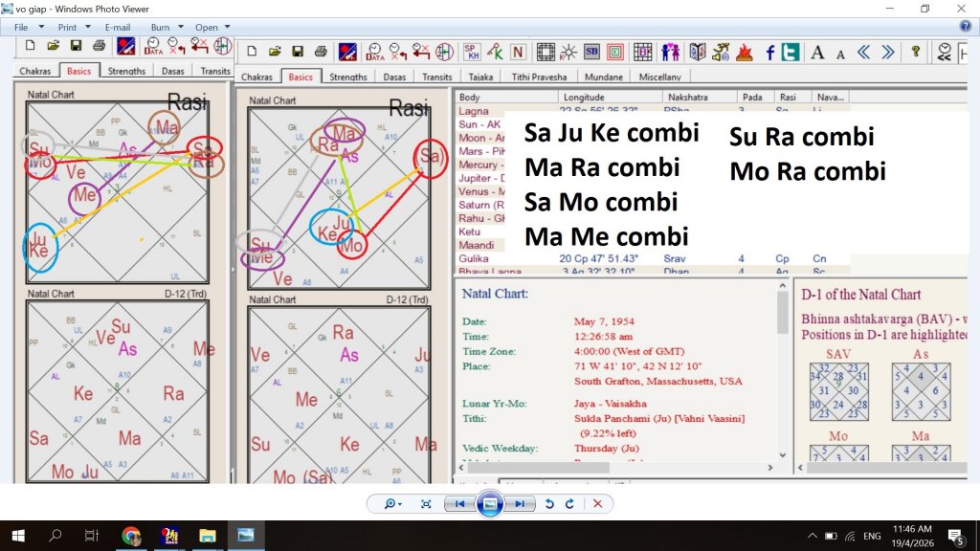
Task: Click the Maandi row label
Action: (x=477, y=245)
